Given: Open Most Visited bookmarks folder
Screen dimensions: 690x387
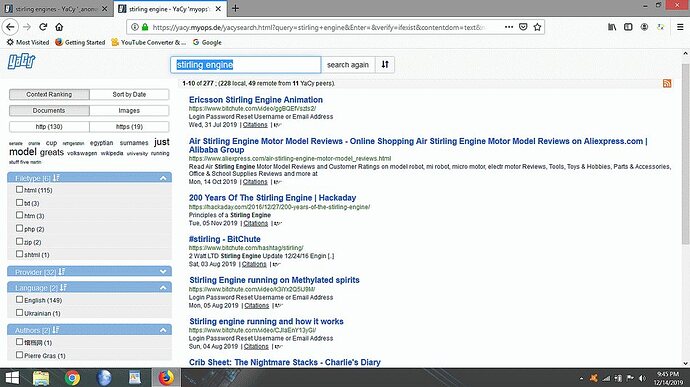Looking at the screenshot, I should [28, 42].
